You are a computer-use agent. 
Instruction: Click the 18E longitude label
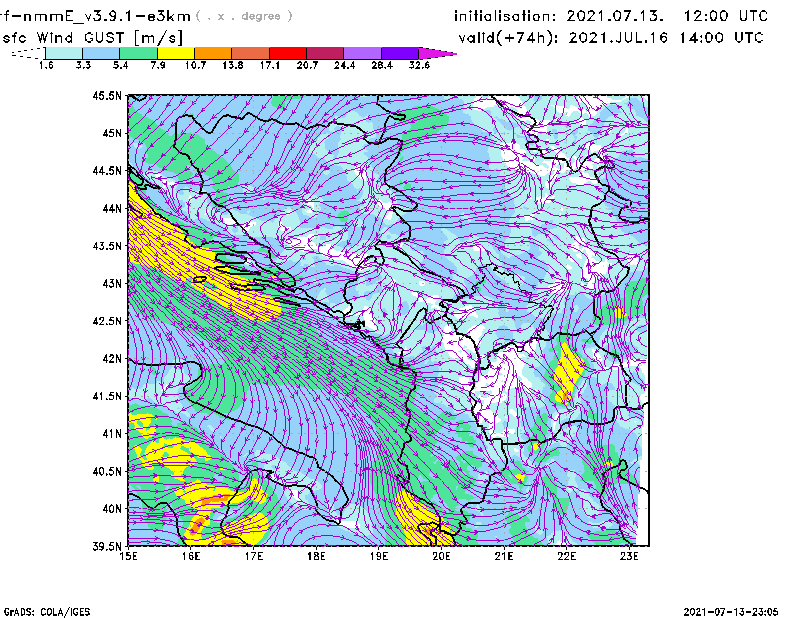pos(316,556)
